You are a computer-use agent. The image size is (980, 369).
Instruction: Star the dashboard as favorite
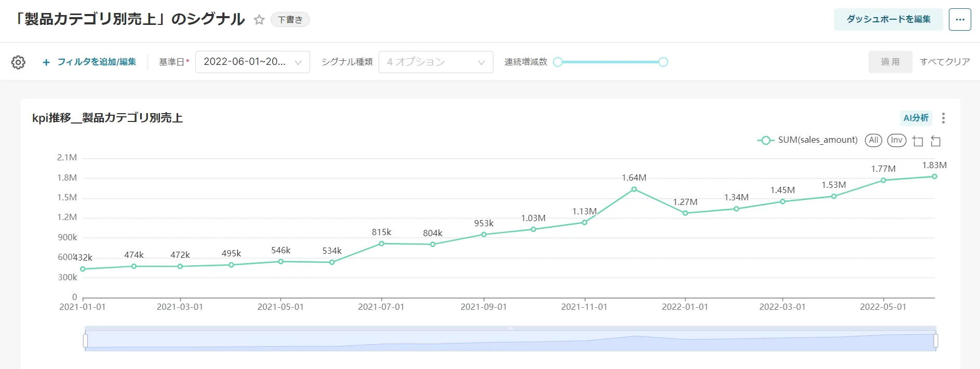click(x=259, y=20)
